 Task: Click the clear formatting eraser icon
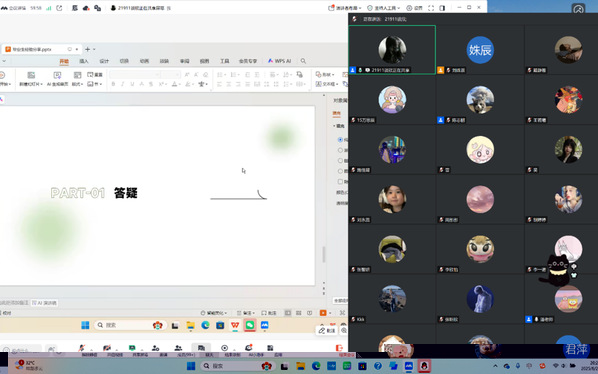pyautogui.click(x=206, y=74)
